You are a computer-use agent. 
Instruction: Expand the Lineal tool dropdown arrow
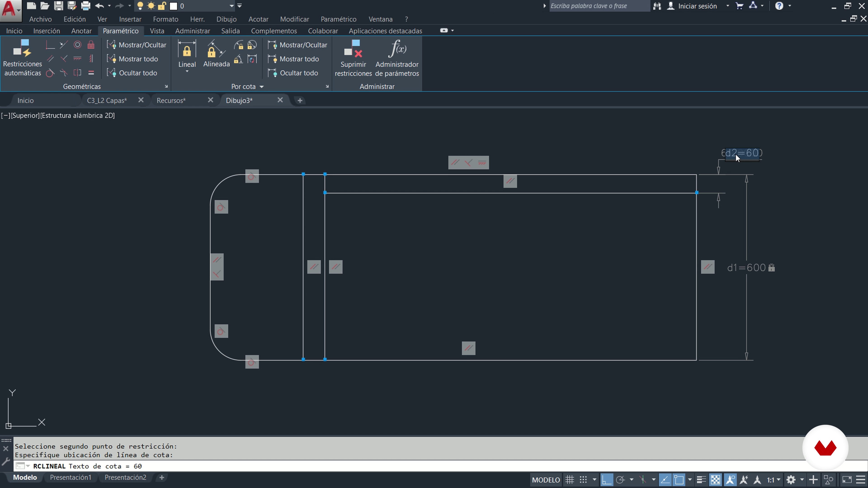click(x=187, y=71)
